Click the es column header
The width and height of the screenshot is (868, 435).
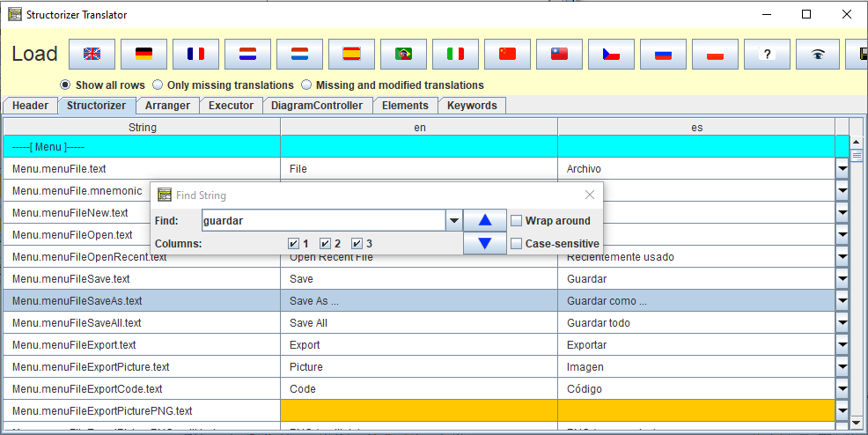pyautogui.click(x=697, y=128)
